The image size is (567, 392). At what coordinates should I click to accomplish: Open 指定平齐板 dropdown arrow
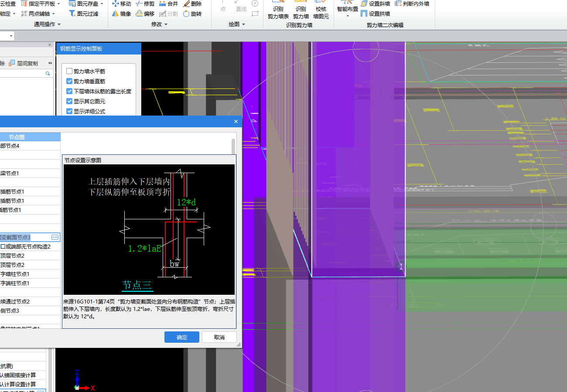(59, 3)
